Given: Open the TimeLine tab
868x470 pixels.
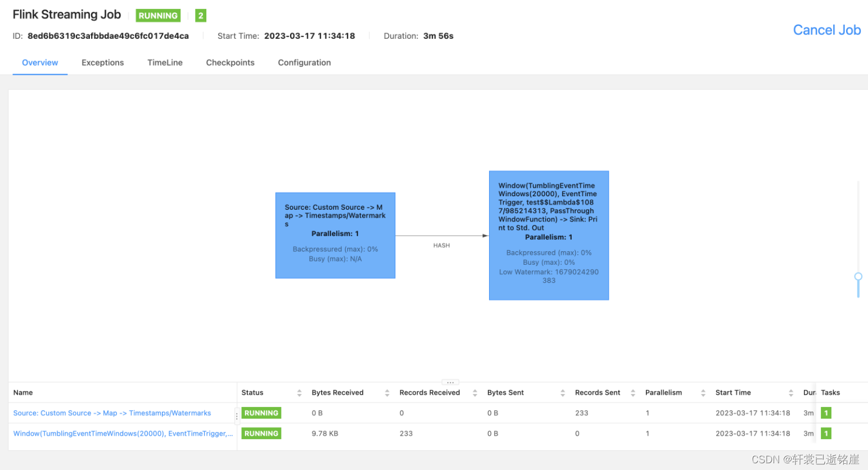Looking at the screenshot, I should click(165, 62).
